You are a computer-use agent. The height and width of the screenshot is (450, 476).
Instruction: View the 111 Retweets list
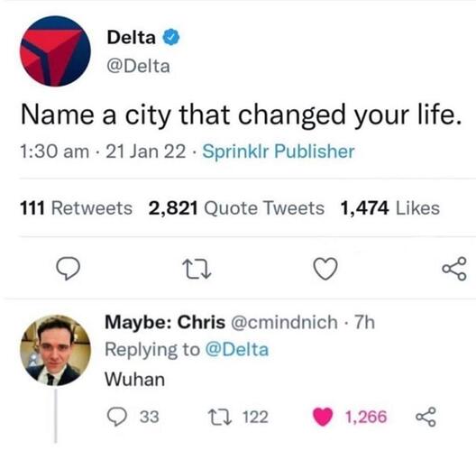77,208
